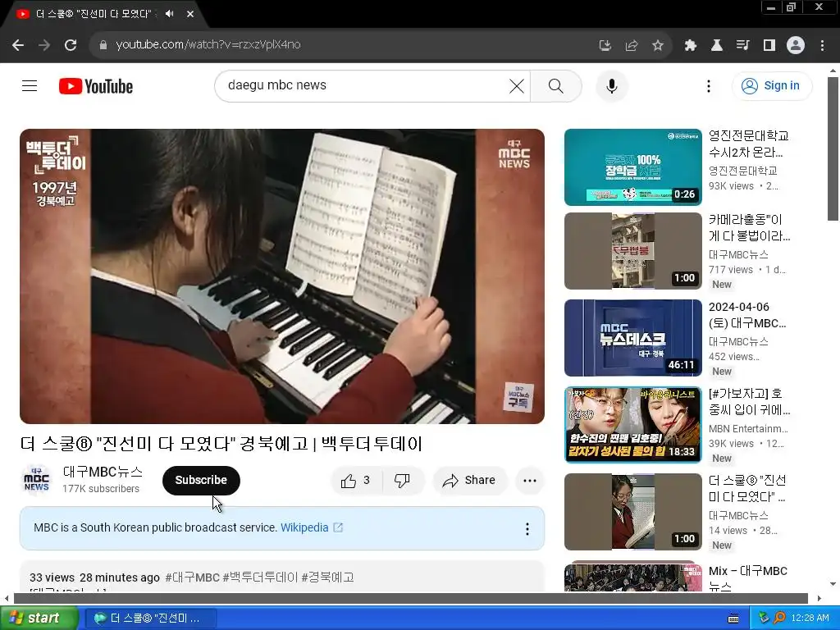Click the on-screen keyboard tray icon
The width and height of the screenshot is (840, 630).
(x=733, y=619)
